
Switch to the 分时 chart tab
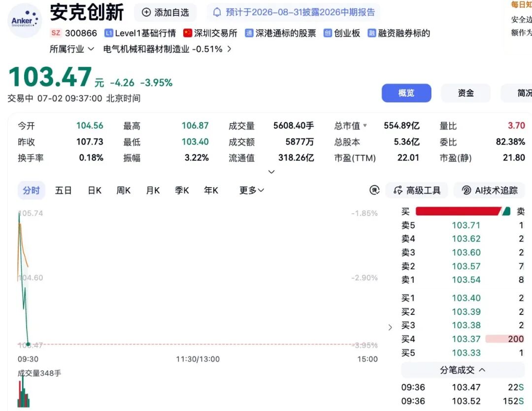[x=31, y=190]
